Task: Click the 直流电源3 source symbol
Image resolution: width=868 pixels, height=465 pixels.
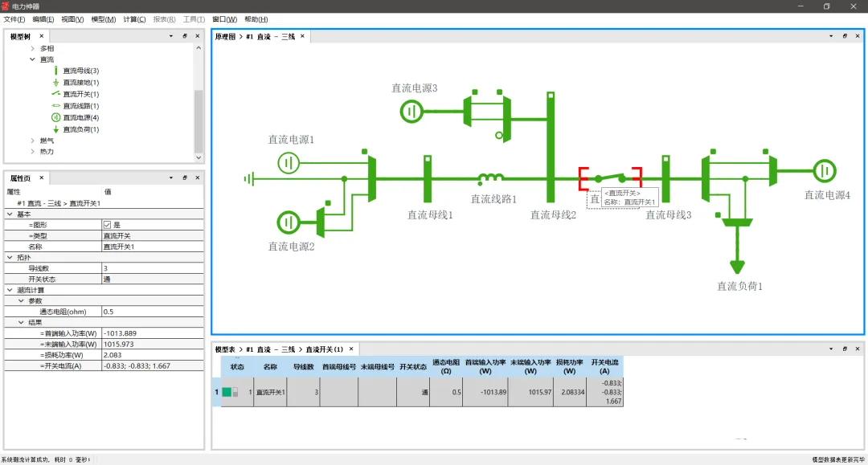Action: 411,112
